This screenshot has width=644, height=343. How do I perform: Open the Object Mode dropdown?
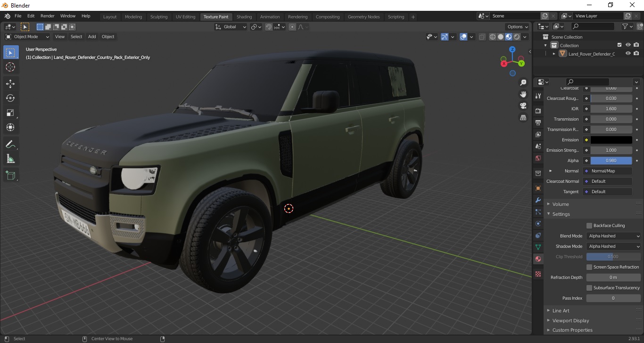(27, 37)
